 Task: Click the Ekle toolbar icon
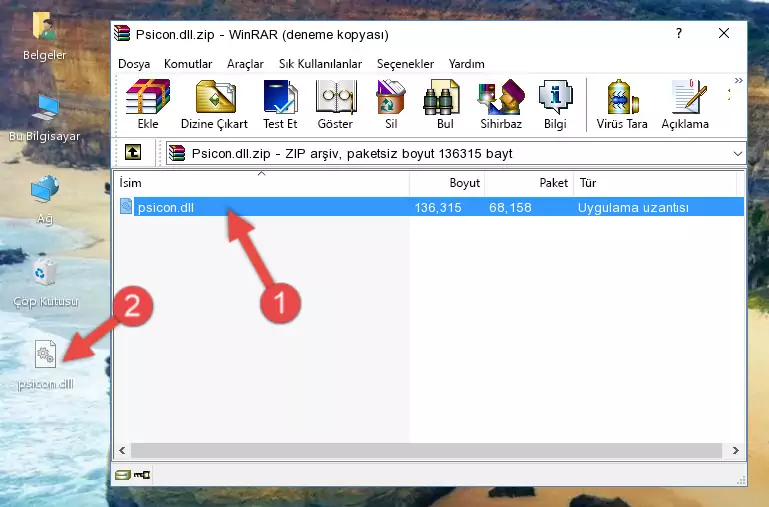tap(148, 104)
